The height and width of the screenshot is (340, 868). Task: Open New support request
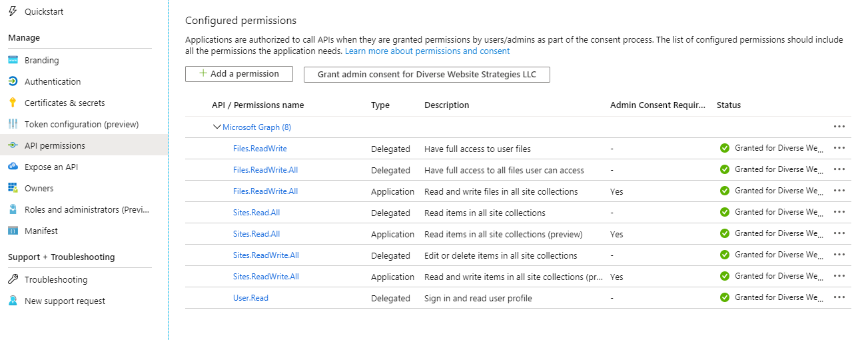coord(65,301)
